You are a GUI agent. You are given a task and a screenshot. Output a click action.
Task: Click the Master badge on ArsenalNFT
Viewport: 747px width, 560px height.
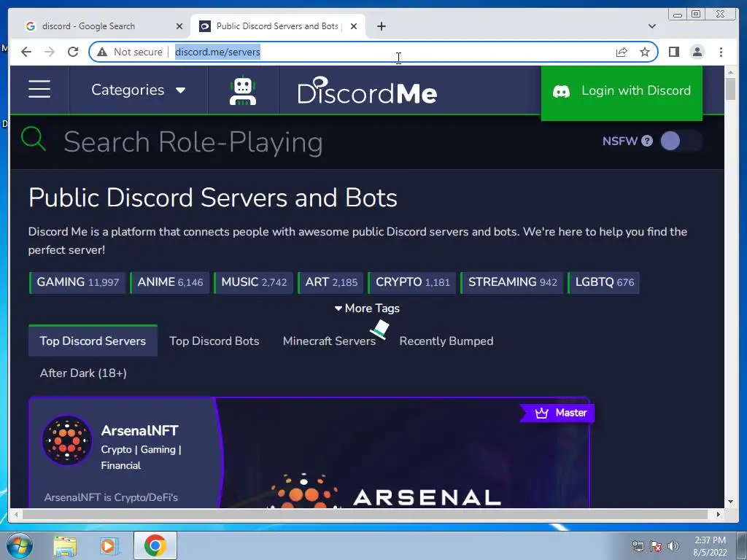[557, 413]
